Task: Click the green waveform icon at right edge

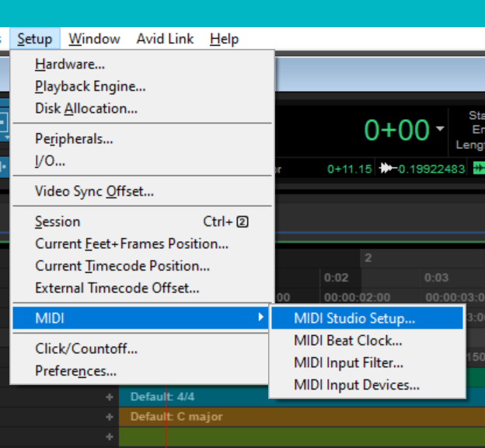Action: click(479, 169)
